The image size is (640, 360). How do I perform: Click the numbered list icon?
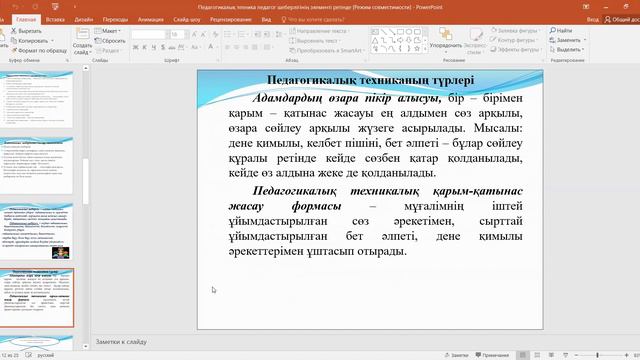(243, 34)
